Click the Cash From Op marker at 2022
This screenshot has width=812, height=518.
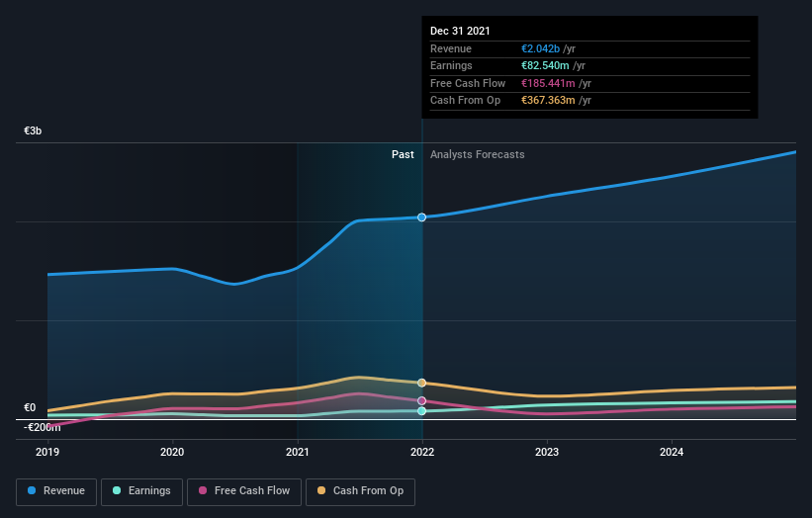tap(422, 383)
